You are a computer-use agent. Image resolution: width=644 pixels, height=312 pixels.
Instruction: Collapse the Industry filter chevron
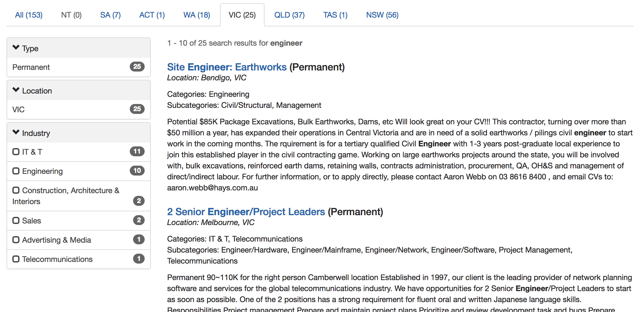16,132
